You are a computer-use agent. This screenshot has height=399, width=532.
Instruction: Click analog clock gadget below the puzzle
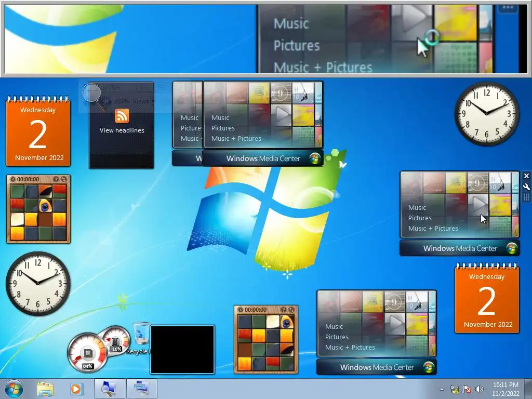38,283
